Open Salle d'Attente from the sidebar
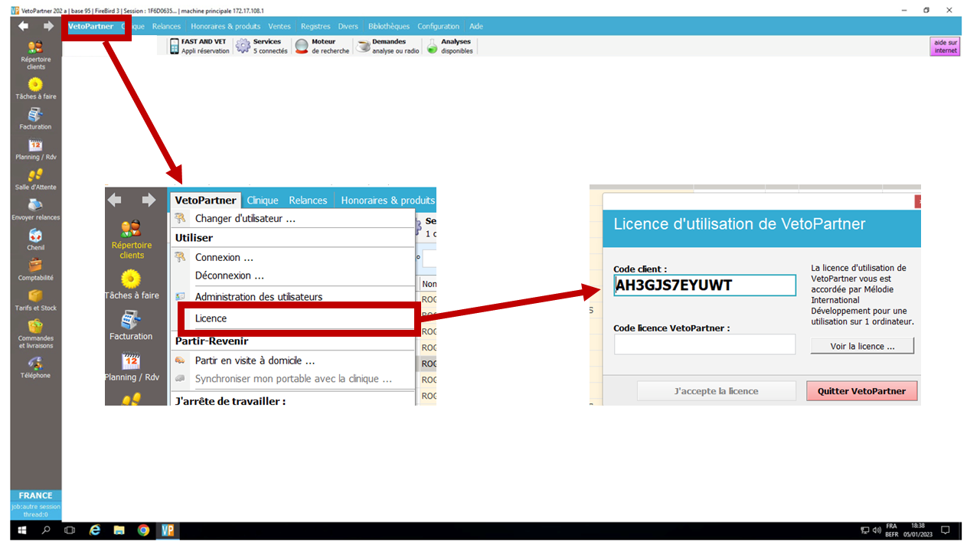 point(35,180)
